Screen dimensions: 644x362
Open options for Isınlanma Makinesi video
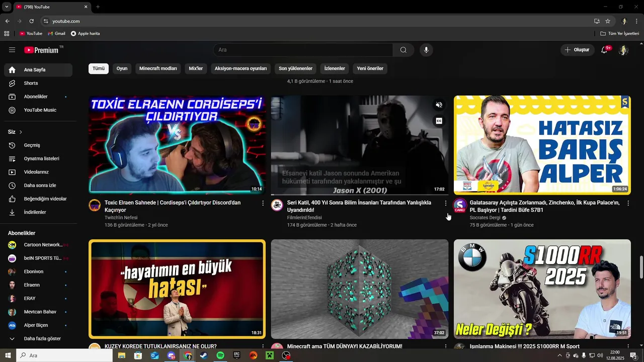pos(628,346)
